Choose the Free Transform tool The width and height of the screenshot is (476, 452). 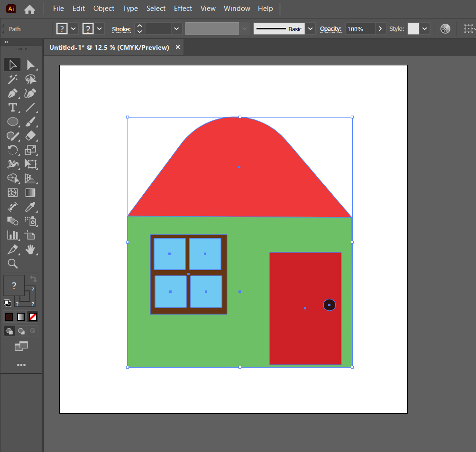pyautogui.click(x=30, y=164)
